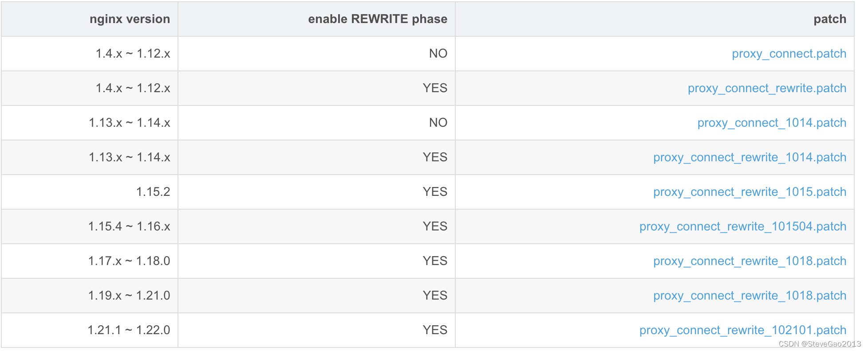Image resolution: width=868 pixels, height=351 pixels.
Task: Open proxy_connect_rewrite_1015.patch link
Action: (750, 192)
